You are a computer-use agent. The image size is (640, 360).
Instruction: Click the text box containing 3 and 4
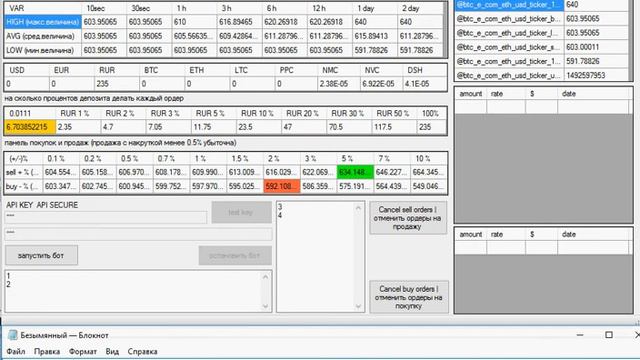coord(316,257)
